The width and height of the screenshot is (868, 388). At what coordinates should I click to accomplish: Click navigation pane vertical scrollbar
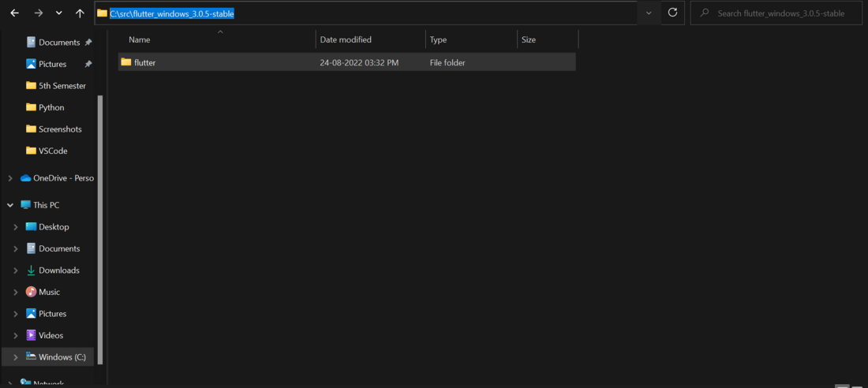[100, 229]
